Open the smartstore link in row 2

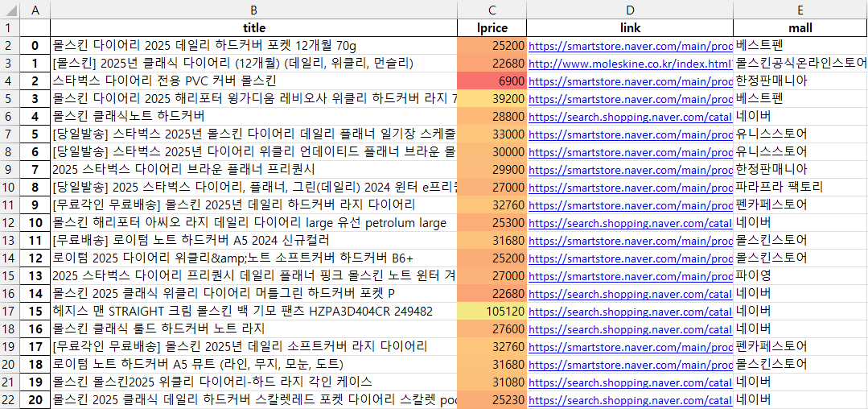(x=631, y=45)
